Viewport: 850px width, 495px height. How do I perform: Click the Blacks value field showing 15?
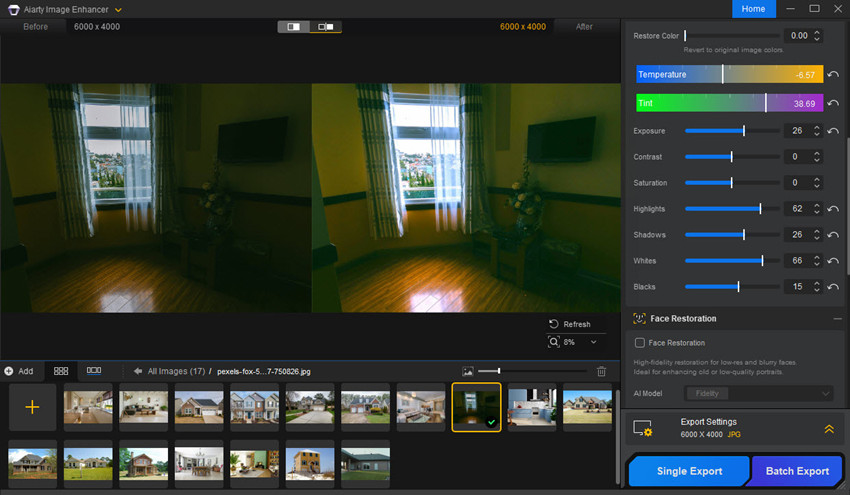pos(798,287)
